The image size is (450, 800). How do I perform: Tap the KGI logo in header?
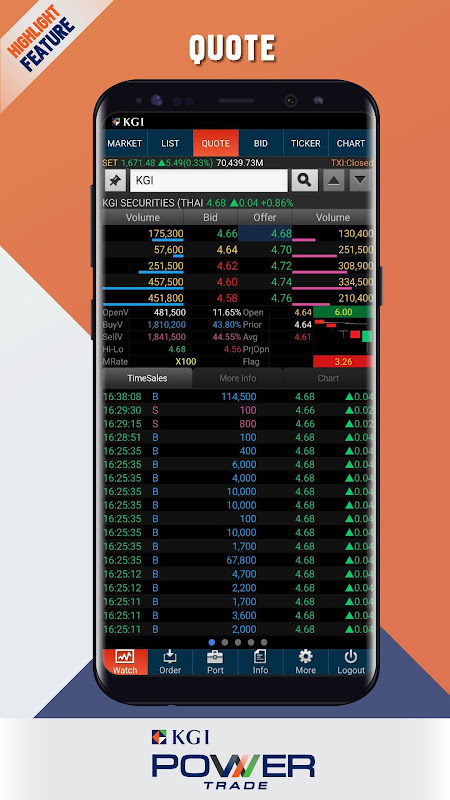[x=128, y=122]
